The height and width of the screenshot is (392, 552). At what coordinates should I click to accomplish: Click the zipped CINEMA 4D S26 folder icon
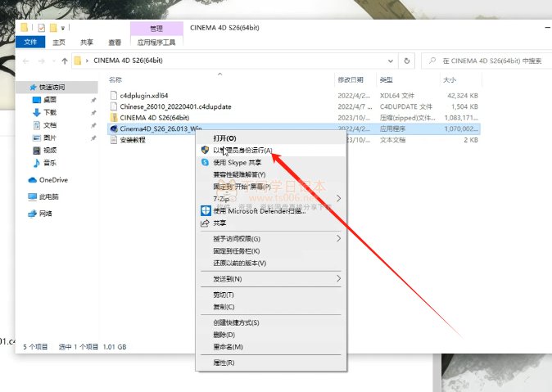(113, 118)
